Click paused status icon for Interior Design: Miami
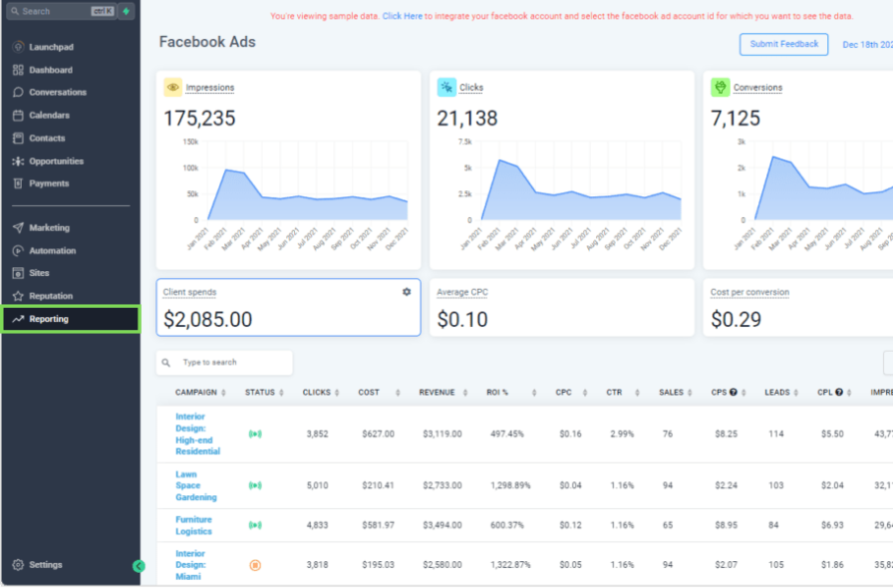This screenshot has width=893, height=588. [x=255, y=565]
